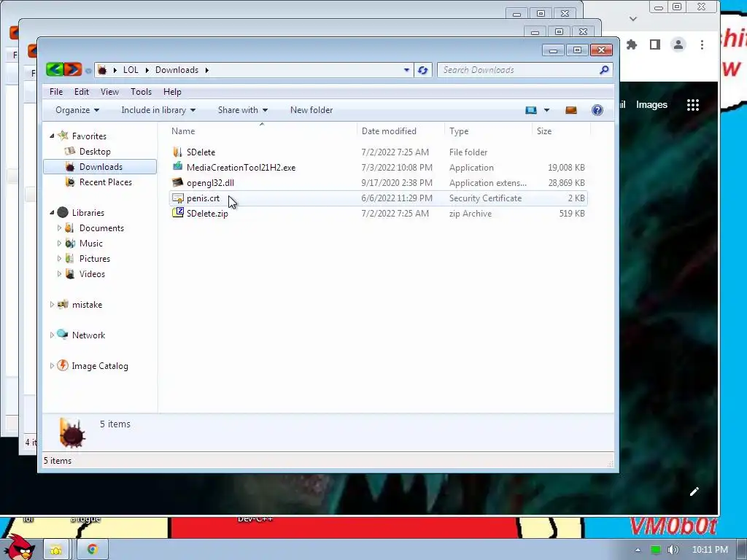
Task: Open the View menu
Action: (109, 92)
